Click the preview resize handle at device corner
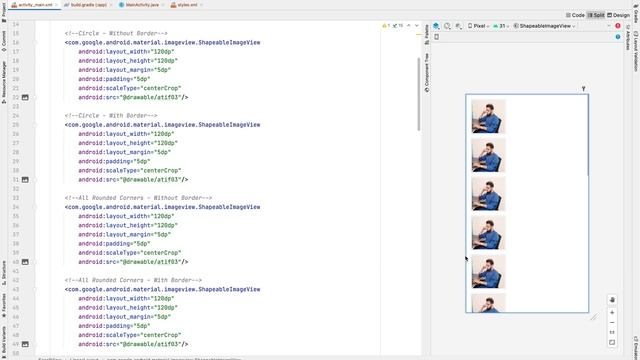This screenshot has width=640, height=360. [x=594, y=317]
